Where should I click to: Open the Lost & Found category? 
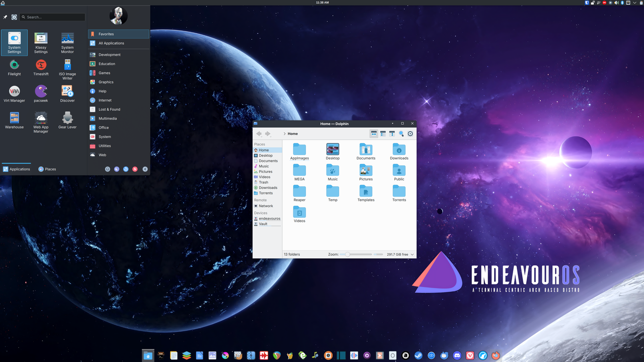tap(119, 109)
